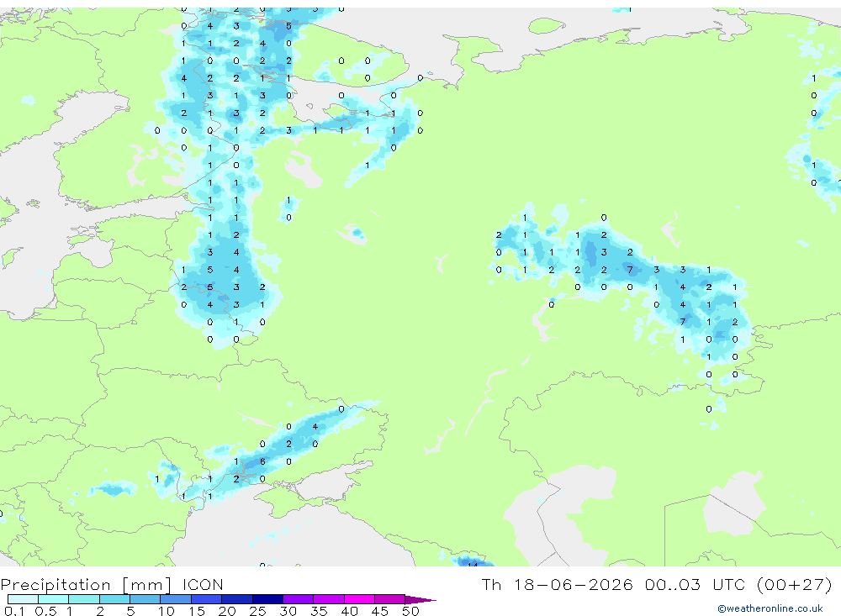Viewport: 841px width, 616px height.
Task: Open the weatheronline.co.uk copyright link
Action: click(x=770, y=608)
